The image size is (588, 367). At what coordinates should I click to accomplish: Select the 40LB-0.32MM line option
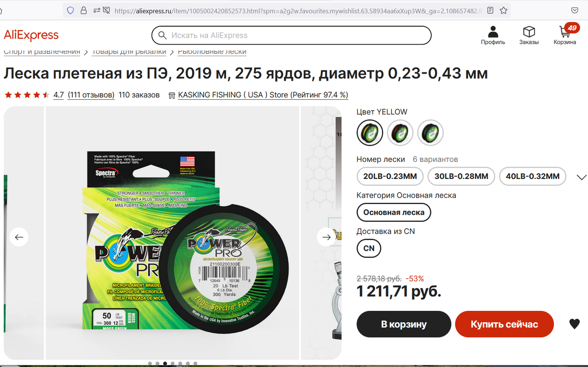[x=532, y=176]
